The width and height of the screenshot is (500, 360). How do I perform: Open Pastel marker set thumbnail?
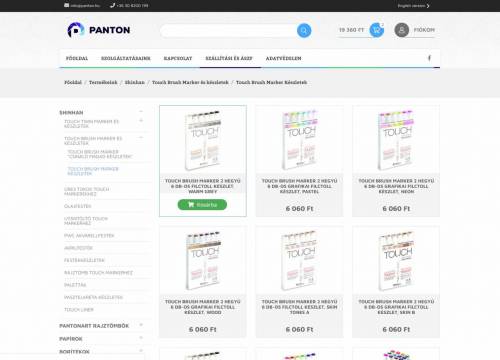[299, 140]
